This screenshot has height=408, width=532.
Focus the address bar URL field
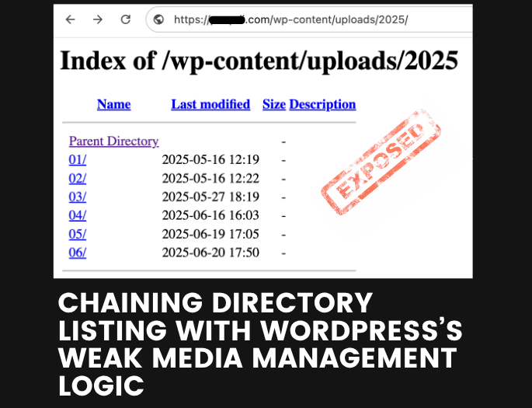point(309,19)
